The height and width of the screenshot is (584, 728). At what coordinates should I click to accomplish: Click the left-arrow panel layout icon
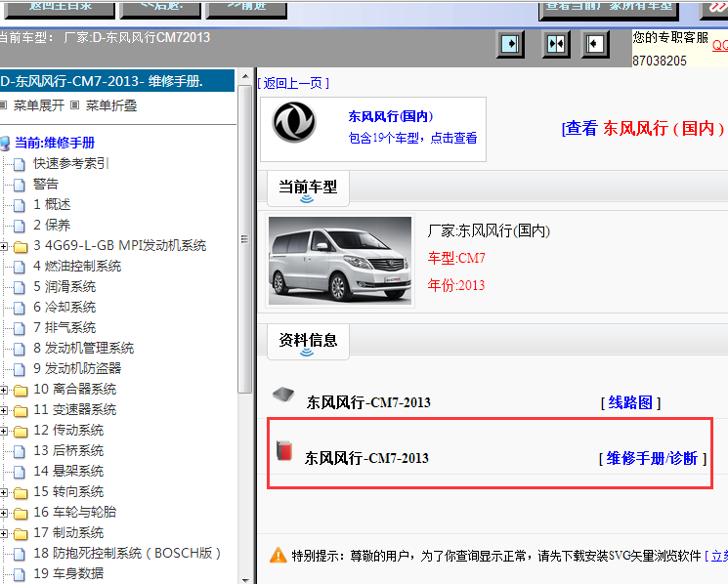click(x=595, y=45)
